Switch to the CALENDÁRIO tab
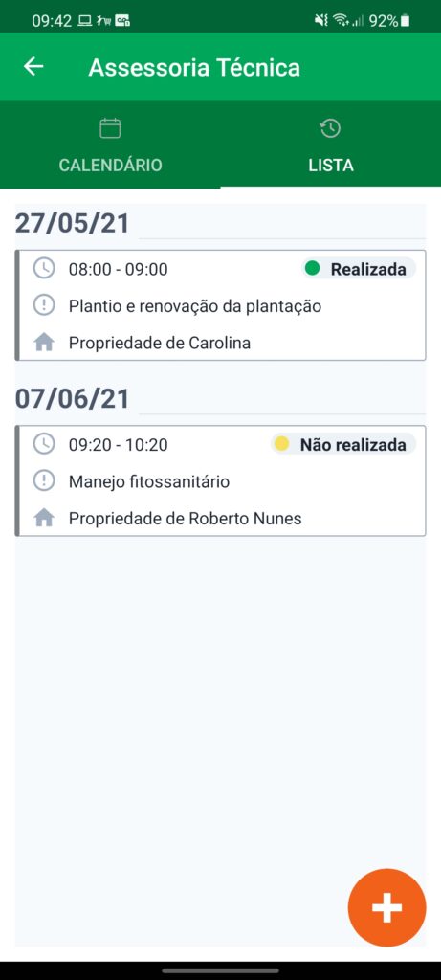The height and width of the screenshot is (980, 441). (110, 144)
